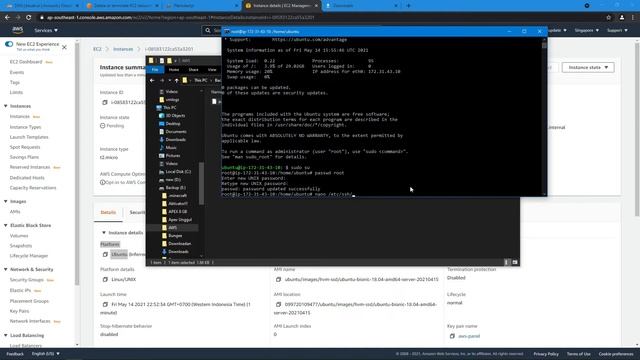
Task: Open Key Pairs in sidebar
Action: [x=19, y=311]
